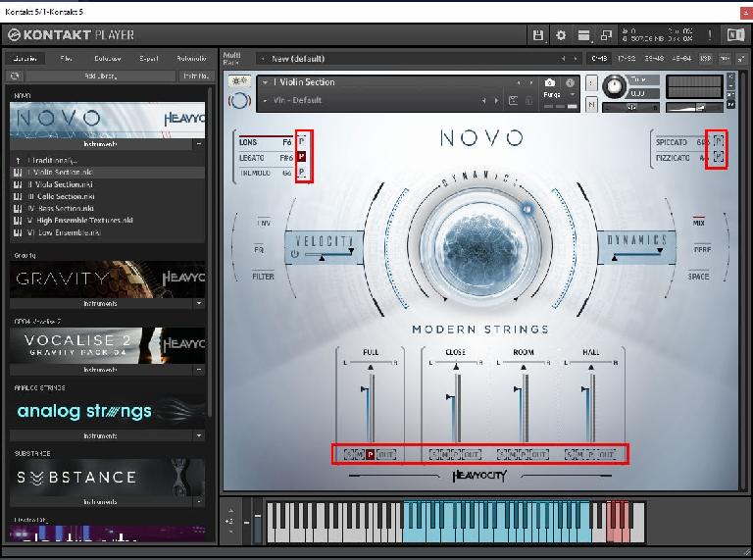Toggle purge P for LEGATO articulation
Viewport: 753px width, 560px height.
click(x=302, y=157)
